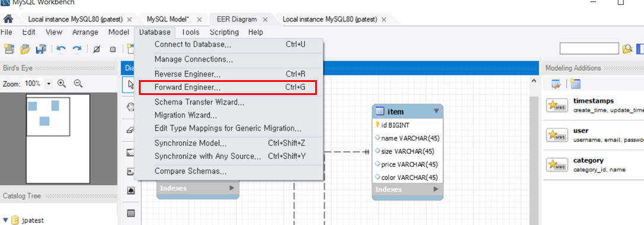Collapse the item table via header triangle
644x225 pixels.
point(436,111)
